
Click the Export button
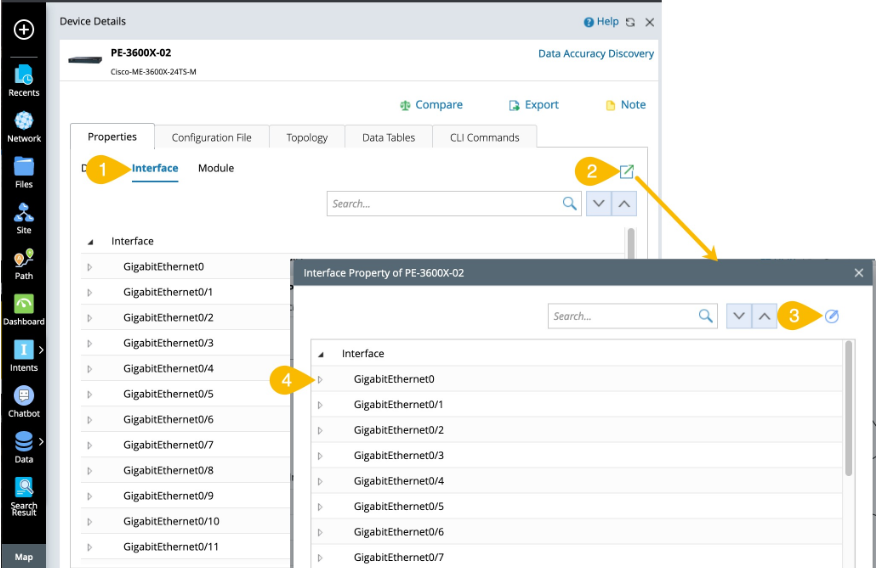click(x=533, y=105)
